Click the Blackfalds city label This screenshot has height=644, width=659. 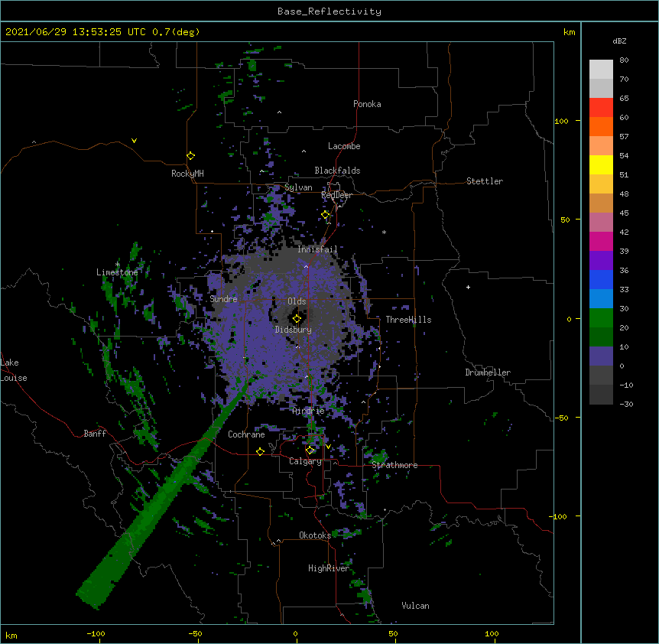337,171
